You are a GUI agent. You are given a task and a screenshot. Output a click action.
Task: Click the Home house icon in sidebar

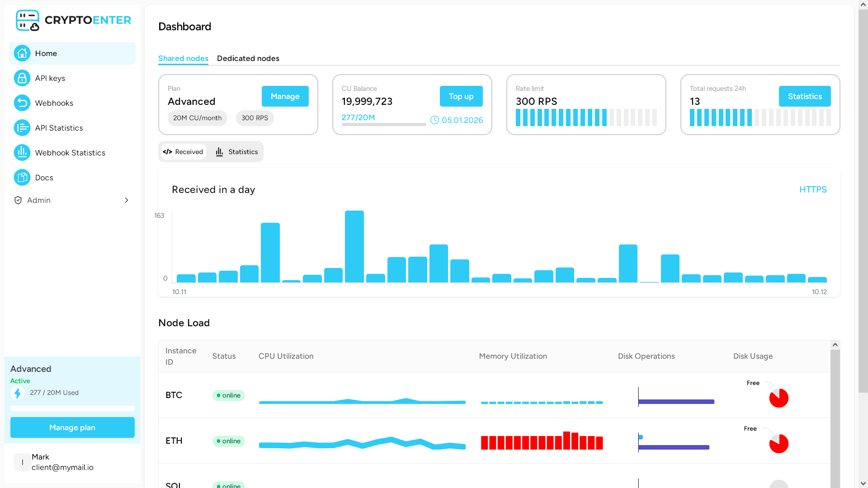pyautogui.click(x=22, y=53)
